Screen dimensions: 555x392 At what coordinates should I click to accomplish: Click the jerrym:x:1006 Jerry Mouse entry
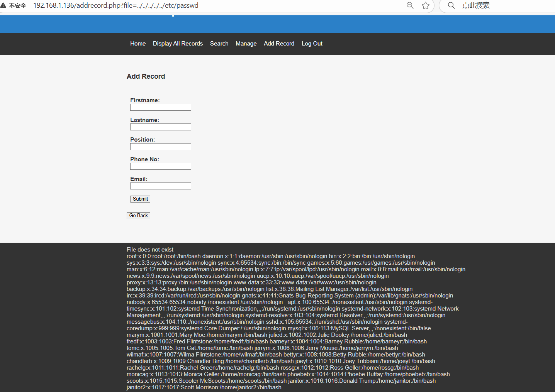[326, 348]
